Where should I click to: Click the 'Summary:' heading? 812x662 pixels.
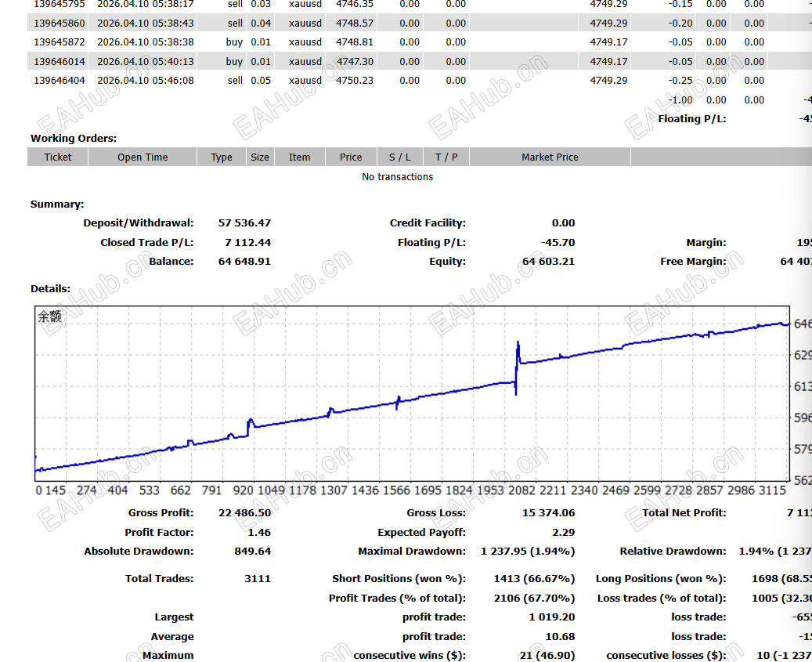point(57,204)
